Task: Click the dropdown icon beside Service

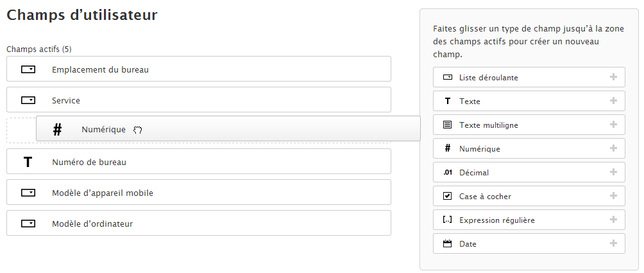Action: click(28, 100)
